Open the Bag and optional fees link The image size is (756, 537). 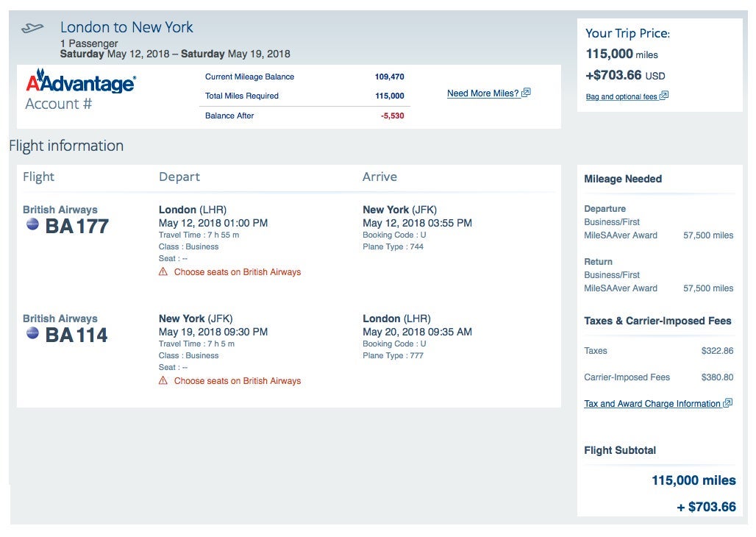click(x=621, y=97)
